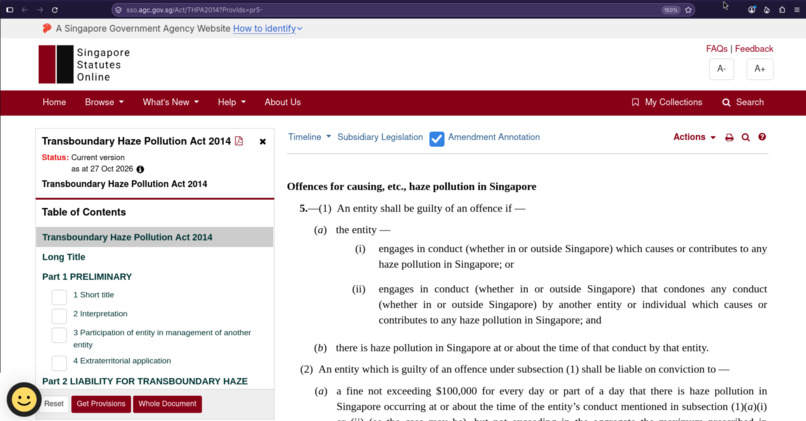Select Part 1 PRELIMINARY heading
The image size is (806, 421).
pos(87,277)
